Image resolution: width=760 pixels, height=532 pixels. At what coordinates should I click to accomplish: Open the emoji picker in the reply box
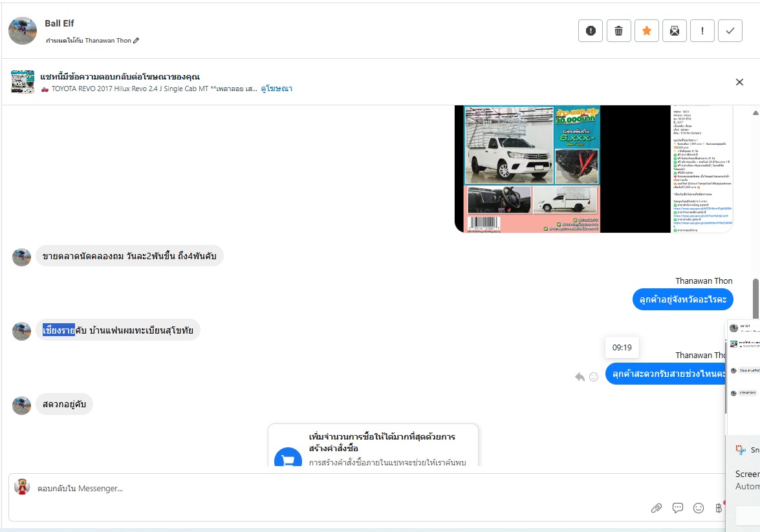(699, 508)
